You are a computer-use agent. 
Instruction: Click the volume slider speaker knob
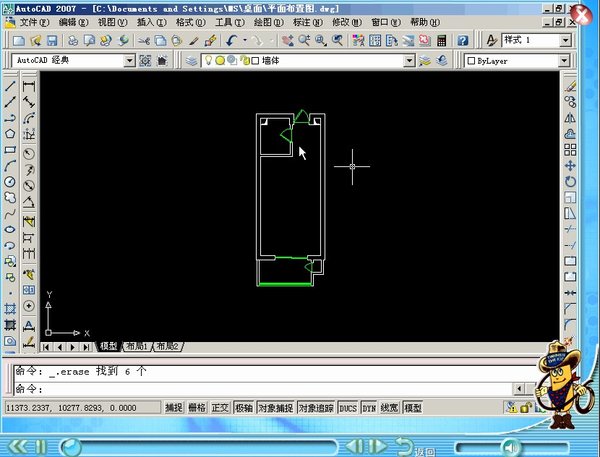tap(510, 447)
